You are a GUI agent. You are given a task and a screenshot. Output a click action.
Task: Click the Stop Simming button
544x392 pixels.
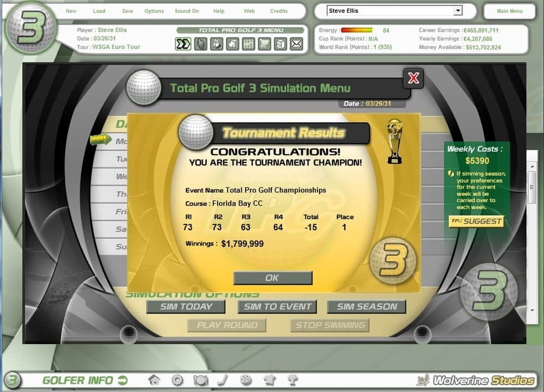(x=330, y=326)
